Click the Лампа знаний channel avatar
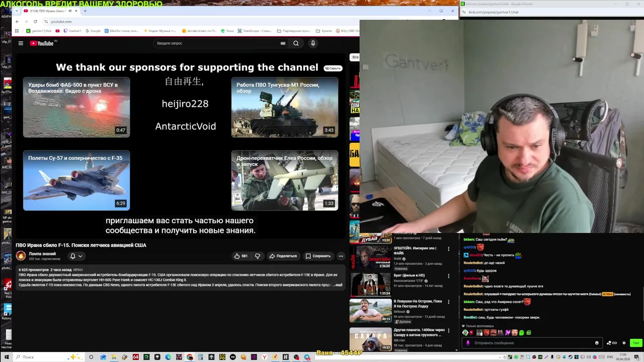644x362 pixels. 21,256
